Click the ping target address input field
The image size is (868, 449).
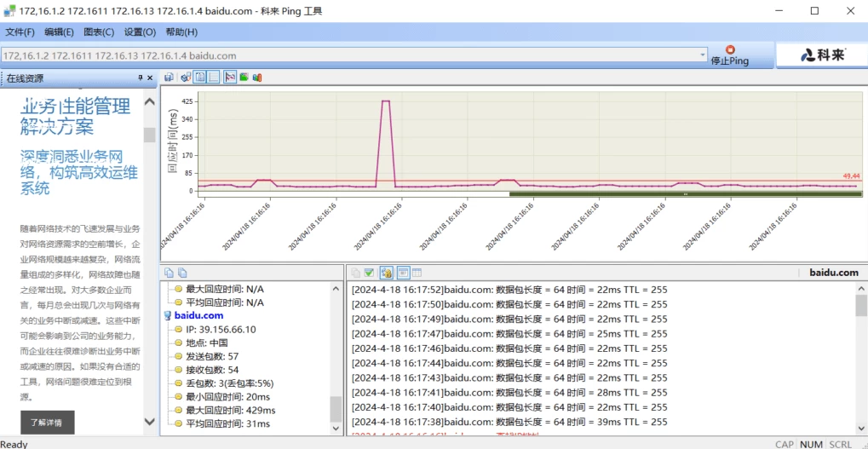[349, 55]
